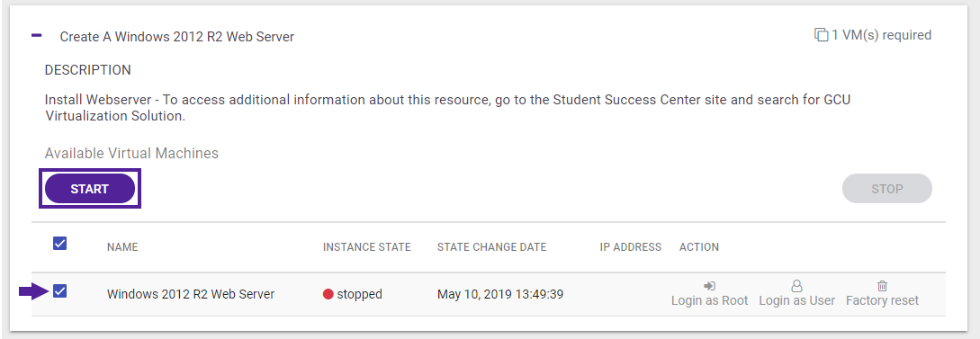Click the Login as Root arrow icon
Viewport: 980px width, 339px height.
coord(709,286)
